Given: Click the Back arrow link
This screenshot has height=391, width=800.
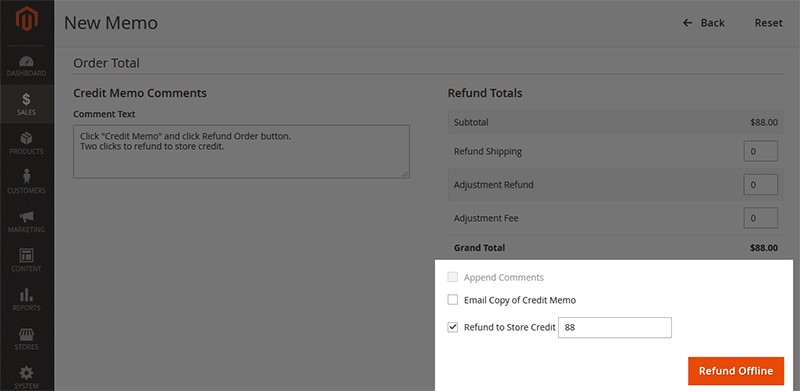Looking at the screenshot, I should 704,23.
